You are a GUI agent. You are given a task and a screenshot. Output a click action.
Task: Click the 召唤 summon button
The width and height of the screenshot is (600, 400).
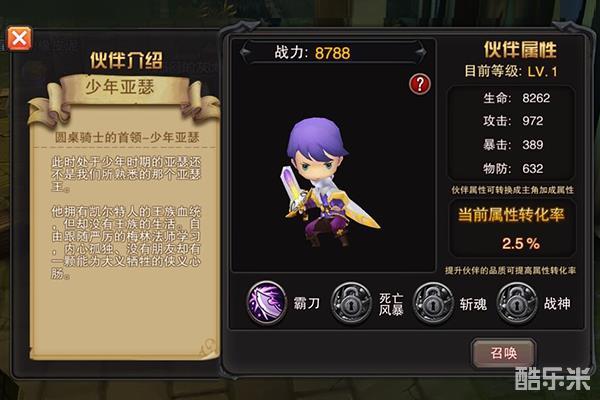point(504,353)
